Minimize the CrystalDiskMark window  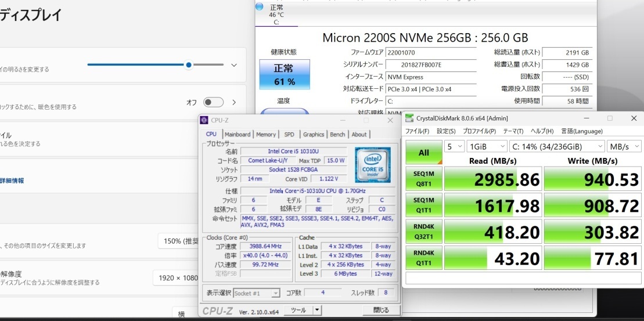587,118
